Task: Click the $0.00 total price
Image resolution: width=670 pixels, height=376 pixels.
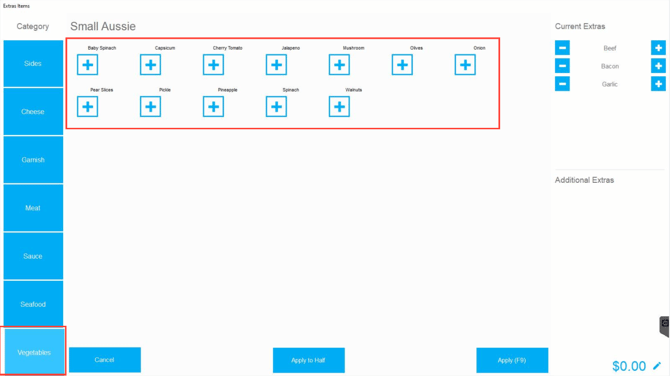Action: click(x=629, y=366)
